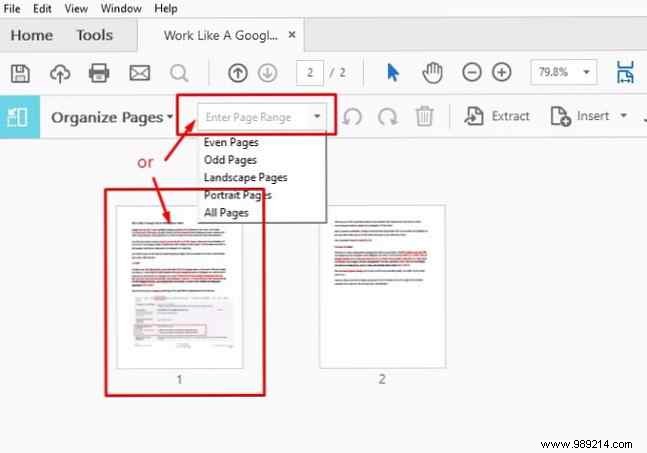Open the Organize Pages dropdown
The width and height of the screenshot is (647, 453).
112,117
